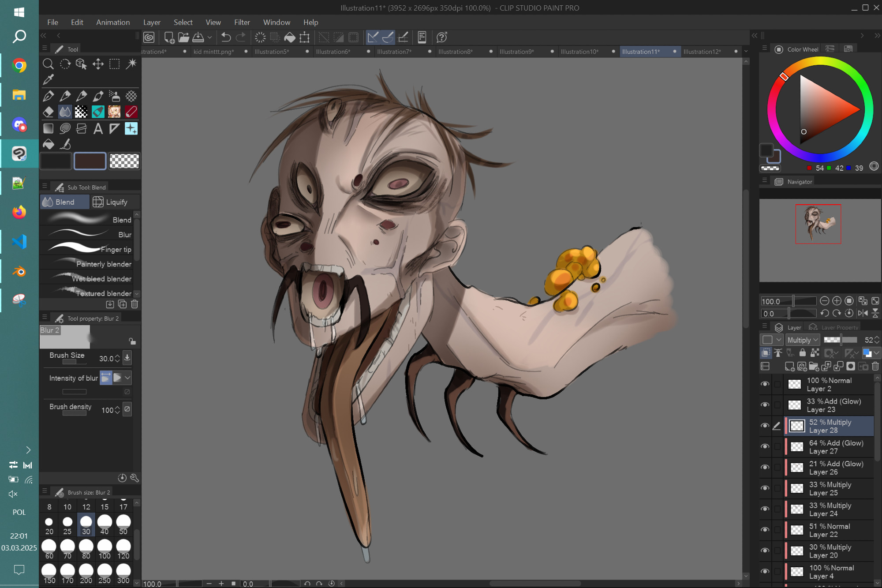This screenshot has height=588, width=882.
Task: Duplicate the sub tool icon
Action: tap(123, 304)
